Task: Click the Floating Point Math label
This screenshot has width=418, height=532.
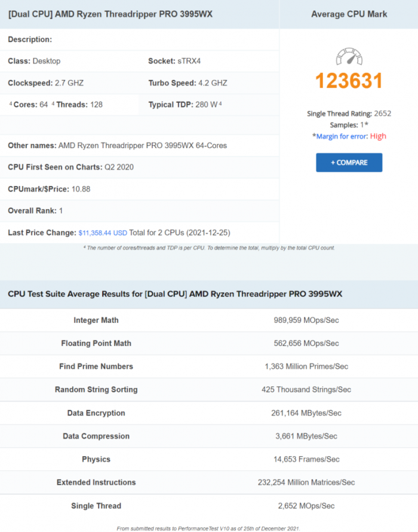Action: point(96,343)
